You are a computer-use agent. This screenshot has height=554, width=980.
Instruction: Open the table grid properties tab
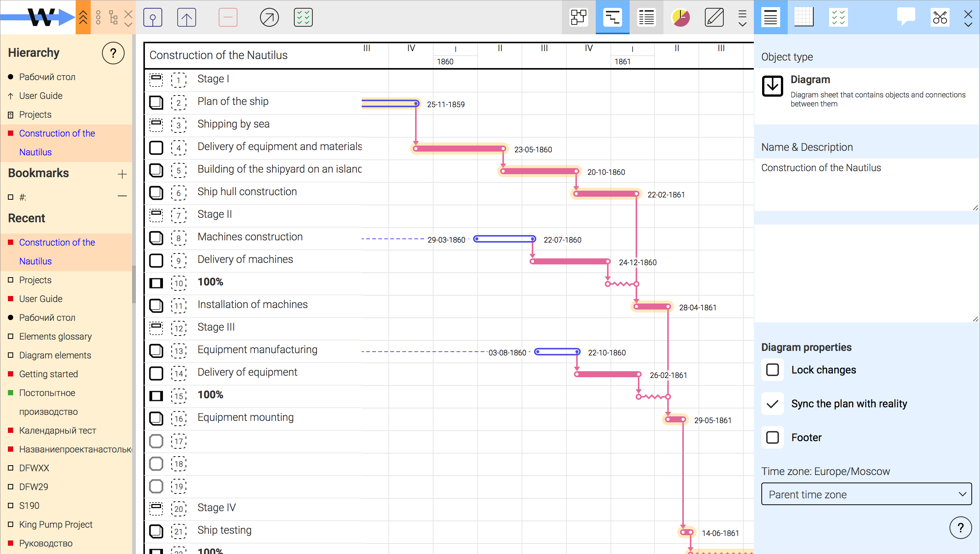click(804, 18)
